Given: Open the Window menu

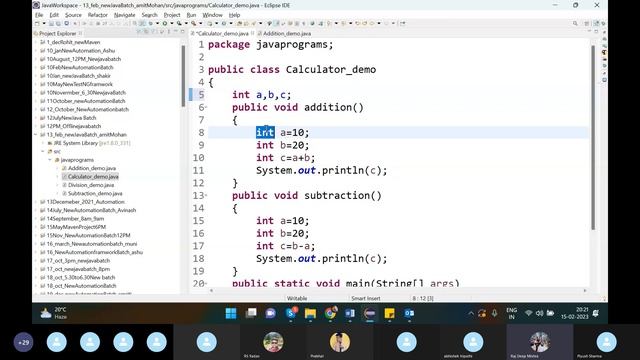Looking at the screenshot, I should [213, 15].
